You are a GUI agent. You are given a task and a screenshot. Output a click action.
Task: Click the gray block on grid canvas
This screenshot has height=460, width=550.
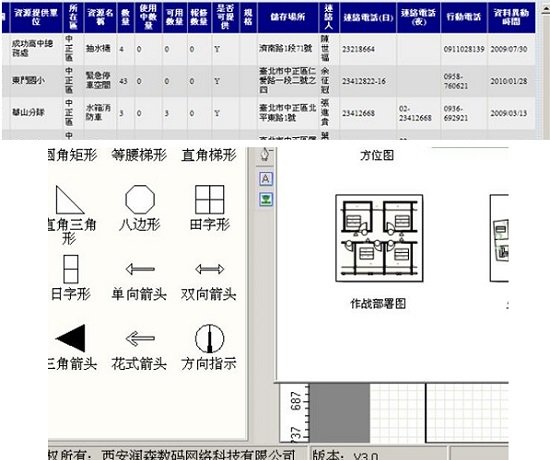pos(340,413)
